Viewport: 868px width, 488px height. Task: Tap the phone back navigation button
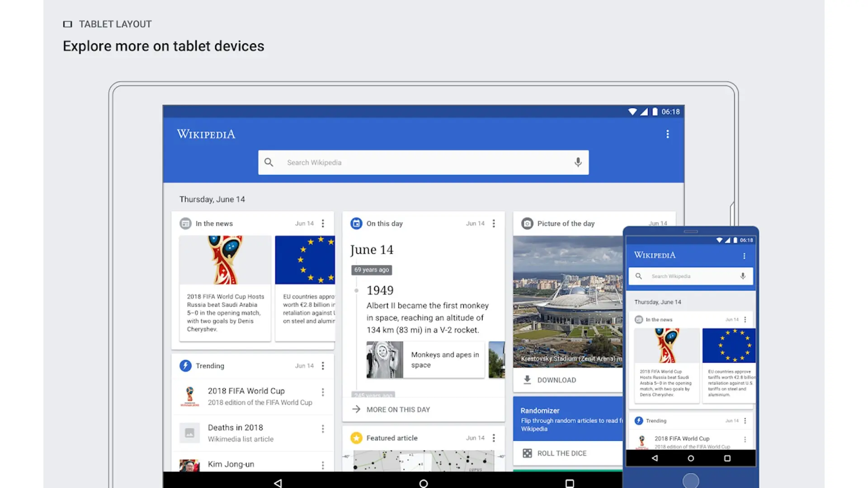pos(655,458)
